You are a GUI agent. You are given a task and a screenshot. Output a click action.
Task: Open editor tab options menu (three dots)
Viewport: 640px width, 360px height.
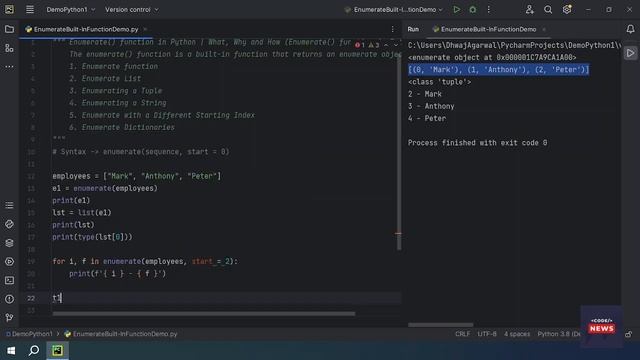coord(393,29)
